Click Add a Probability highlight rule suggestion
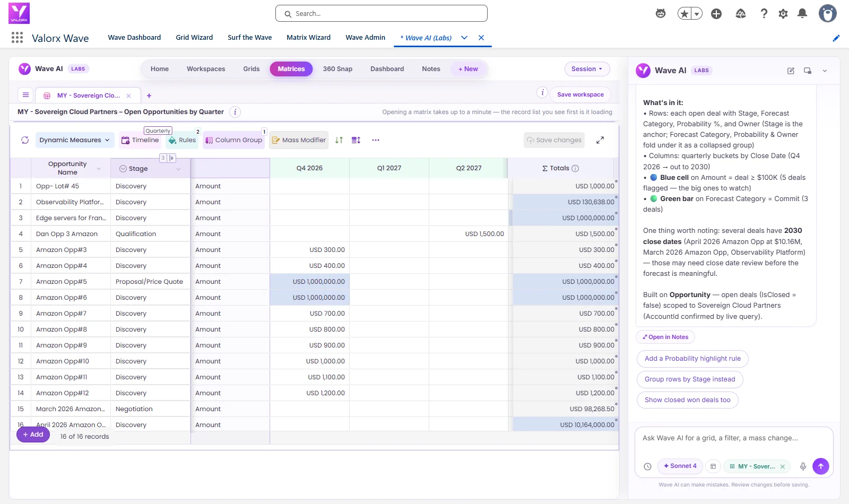 [x=692, y=359]
